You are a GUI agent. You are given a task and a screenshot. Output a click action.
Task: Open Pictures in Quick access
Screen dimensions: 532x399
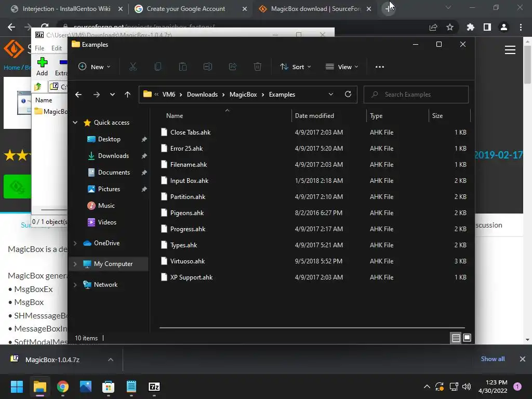tap(109, 189)
